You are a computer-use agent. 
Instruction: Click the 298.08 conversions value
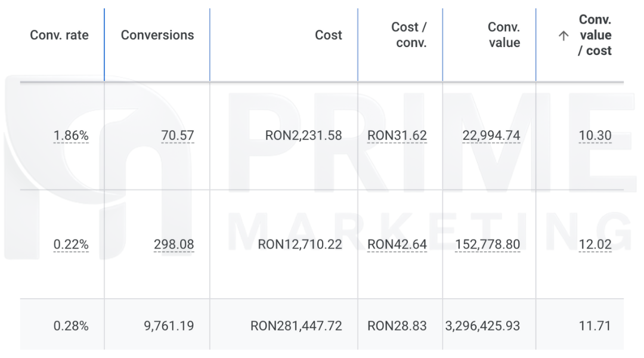[174, 245]
